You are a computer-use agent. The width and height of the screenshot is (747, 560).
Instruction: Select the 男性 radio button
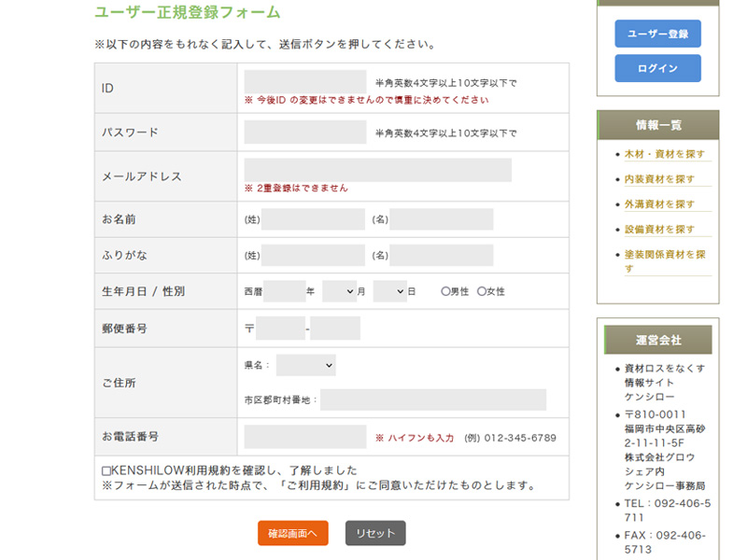pos(444,290)
